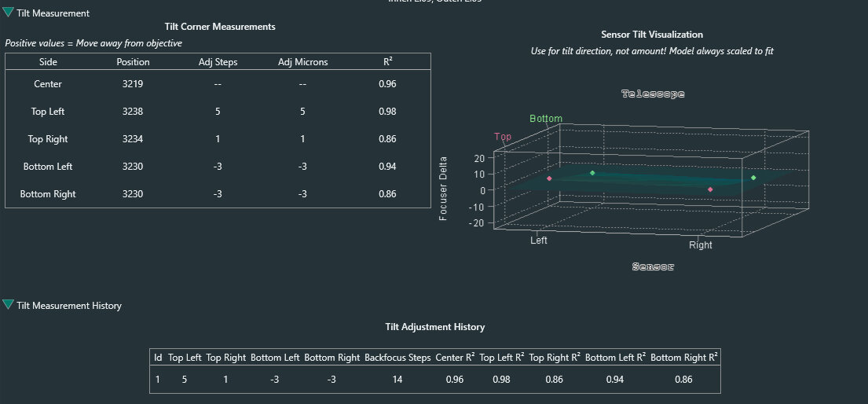Viewport: 868px width, 404px height.
Task: Click the Sensor label below the plot
Action: 654,266
